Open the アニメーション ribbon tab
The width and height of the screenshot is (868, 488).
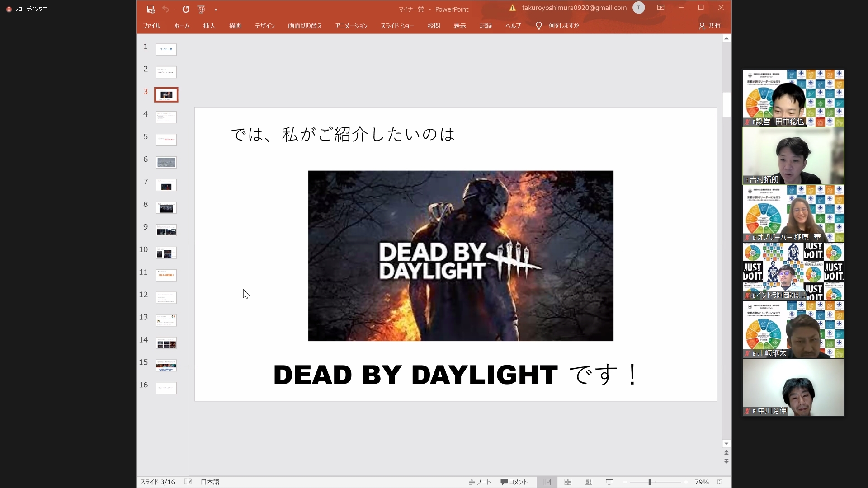(351, 26)
